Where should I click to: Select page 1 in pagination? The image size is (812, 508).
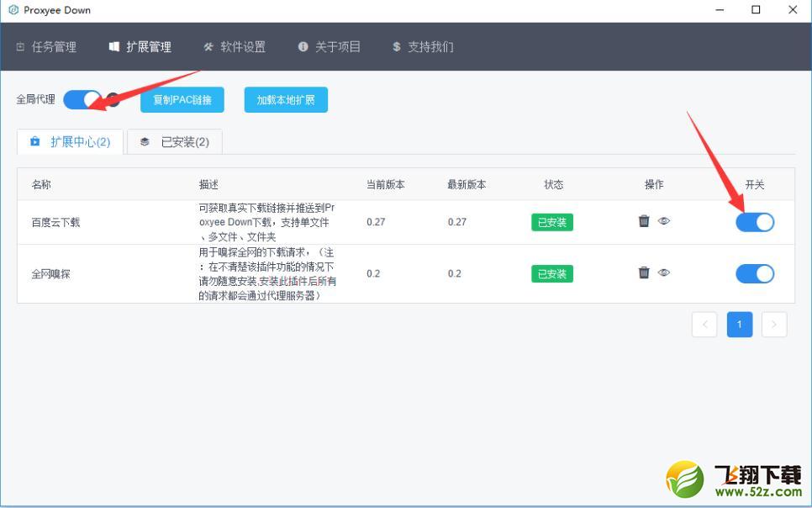740,325
